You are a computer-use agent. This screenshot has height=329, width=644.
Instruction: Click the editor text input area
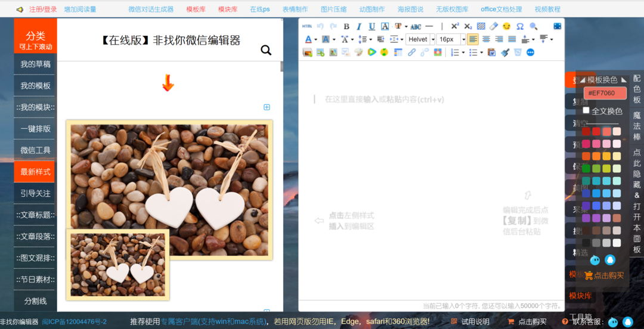[431, 181]
